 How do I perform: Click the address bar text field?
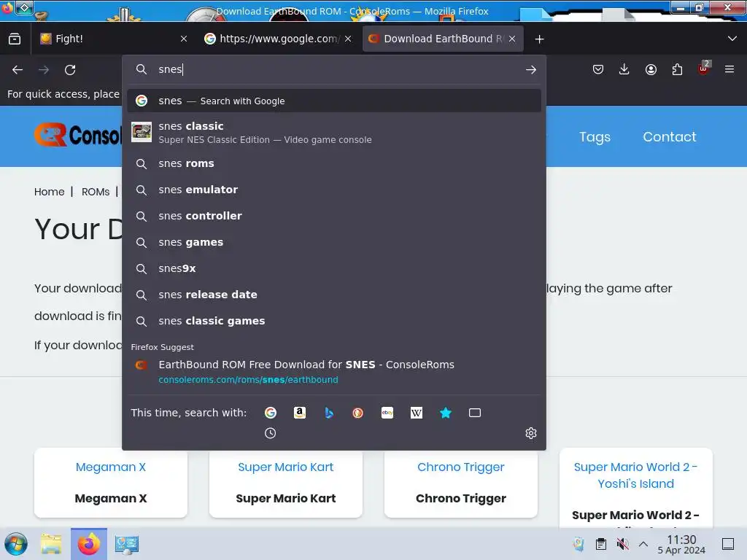pyautogui.click(x=333, y=69)
